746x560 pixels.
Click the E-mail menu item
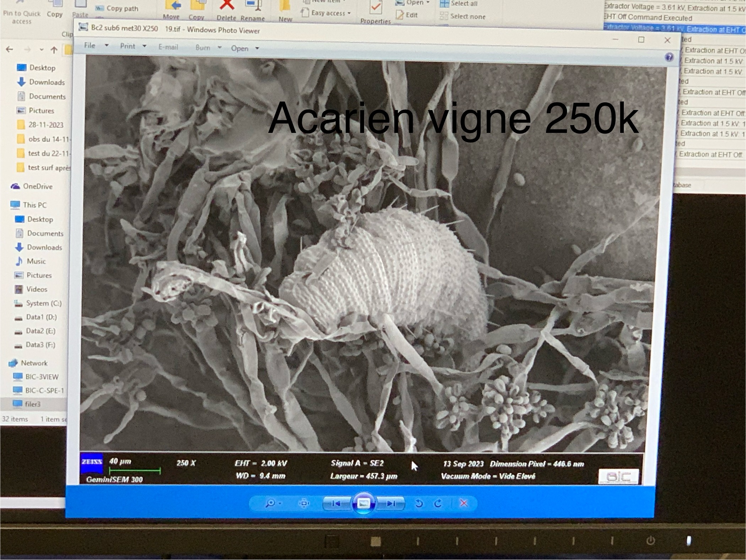coord(168,47)
